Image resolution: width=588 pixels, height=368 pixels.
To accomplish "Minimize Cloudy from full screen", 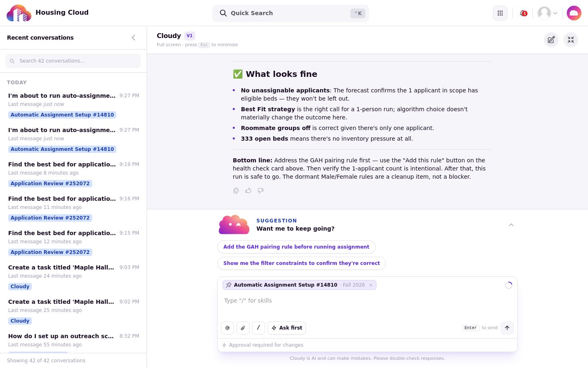I will [571, 40].
